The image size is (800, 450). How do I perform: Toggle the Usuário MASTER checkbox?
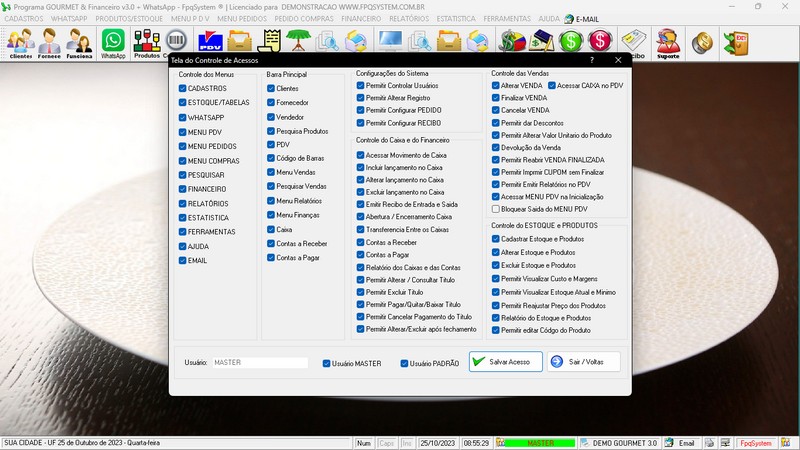[327, 364]
